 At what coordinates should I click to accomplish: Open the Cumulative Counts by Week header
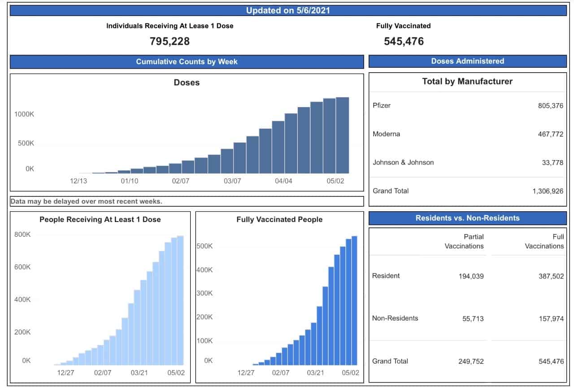point(187,61)
